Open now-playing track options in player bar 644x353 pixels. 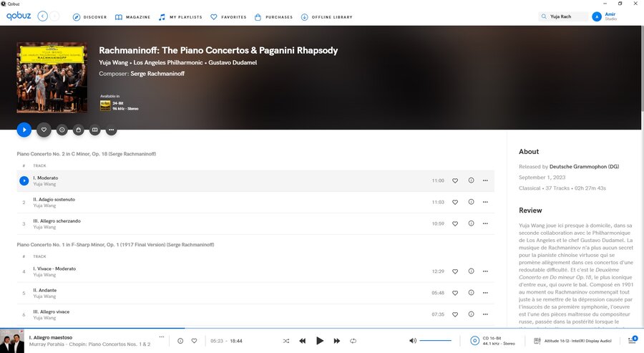coord(162,337)
